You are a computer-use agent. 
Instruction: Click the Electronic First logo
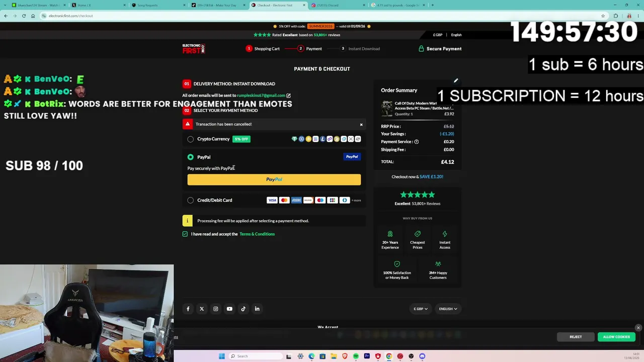click(x=194, y=49)
